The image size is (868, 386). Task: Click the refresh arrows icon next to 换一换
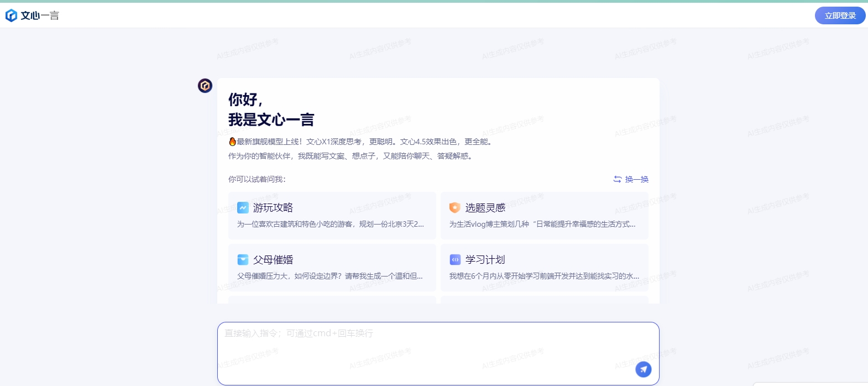point(618,179)
